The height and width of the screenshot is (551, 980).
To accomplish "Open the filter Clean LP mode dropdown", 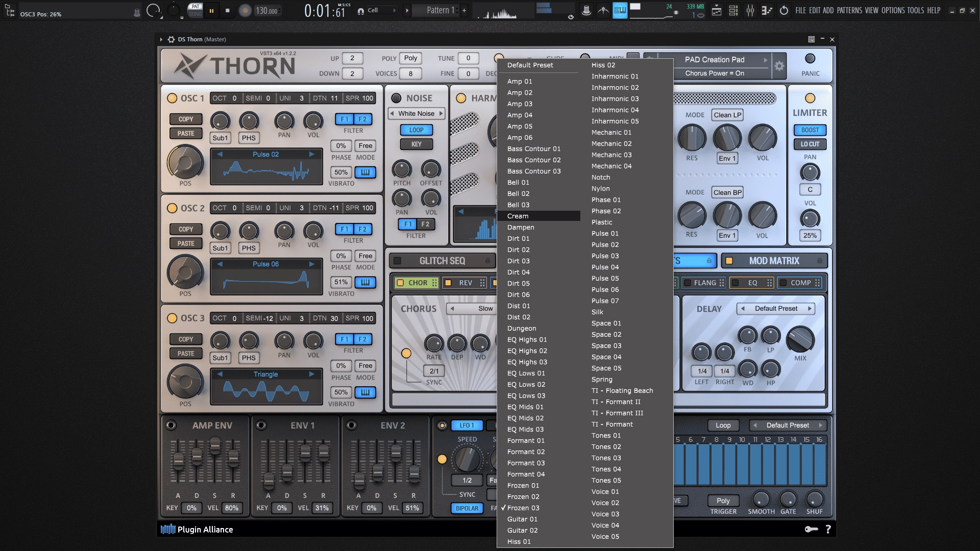I will point(727,115).
